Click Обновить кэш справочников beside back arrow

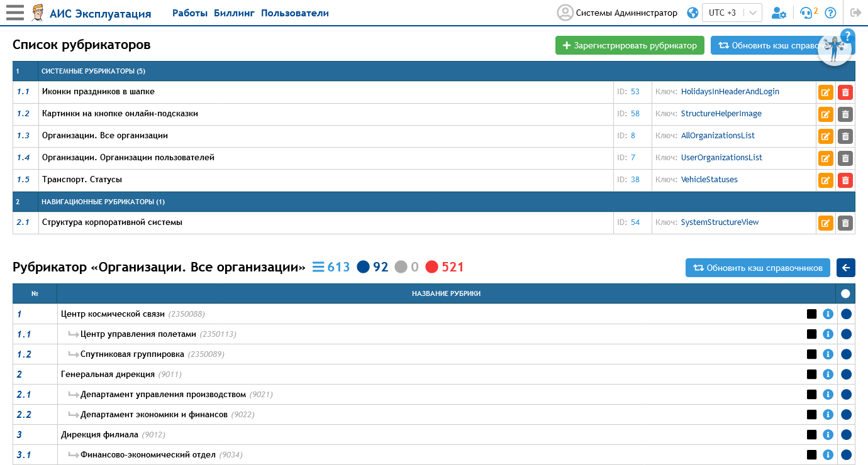pyautogui.click(x=758, y=268)
